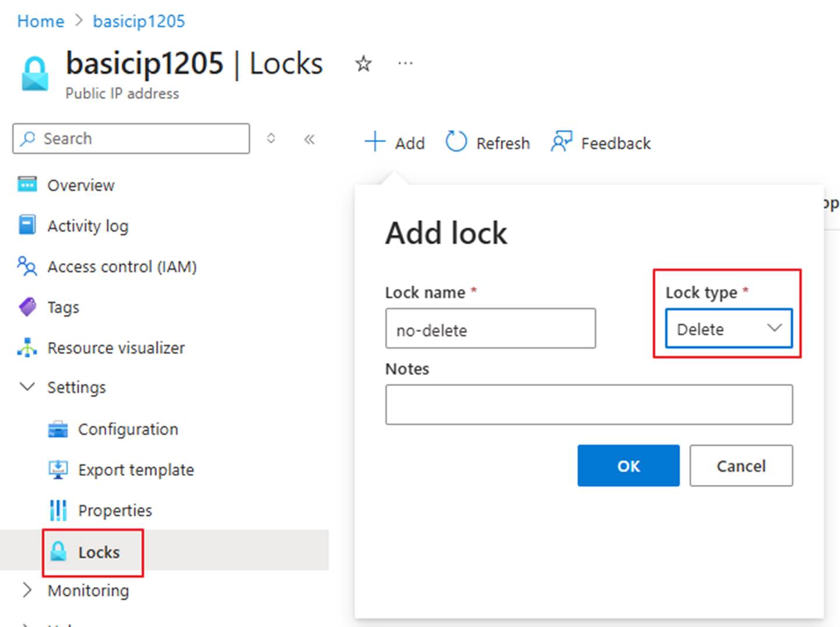This screenshot has height=627, width=840.
Task: Open Access control (IAM) icon
Action: pyautogui.click(x=27, y=266)
